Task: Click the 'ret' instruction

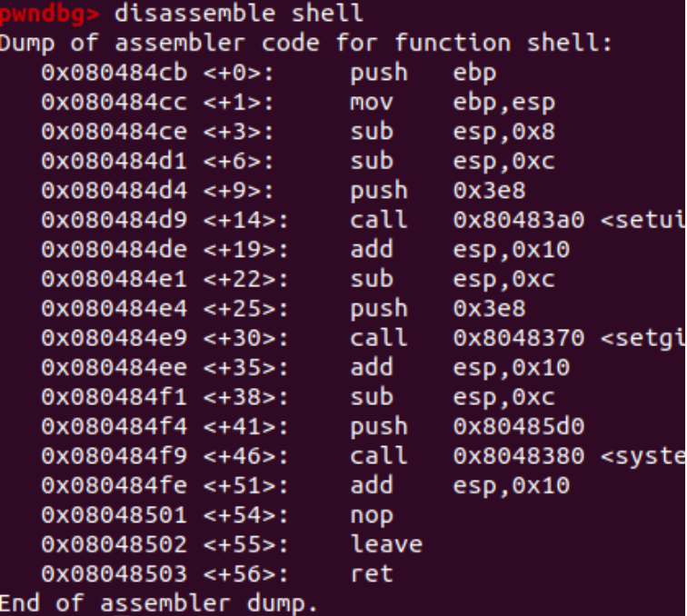Action: (x=372, y=574)
